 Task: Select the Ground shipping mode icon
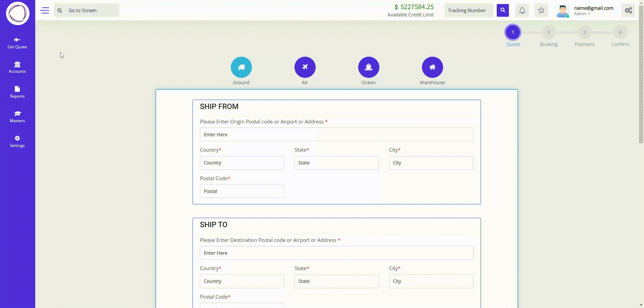coord(241,67)
